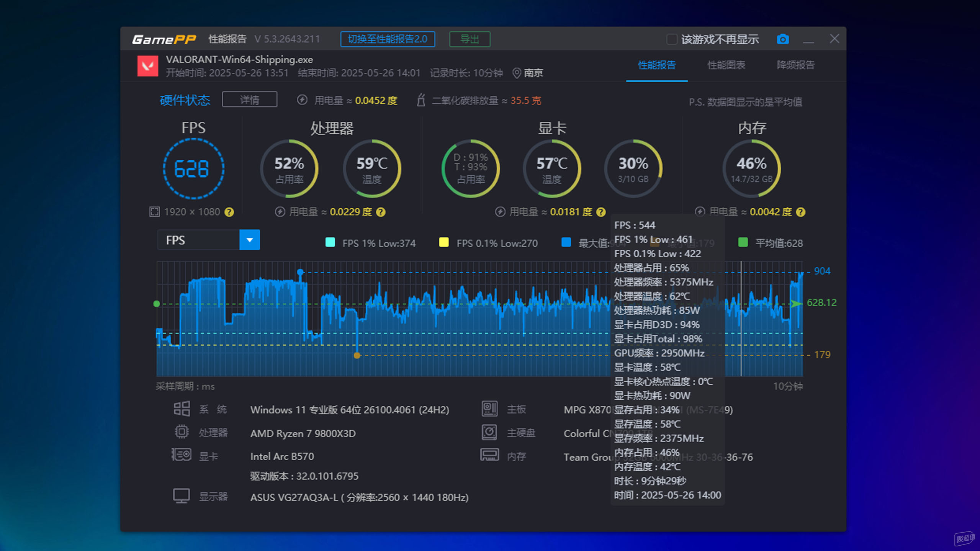Screen dimensions: 980x551
Task: Click the 179 min value label
Action: [x=822, y=355]
